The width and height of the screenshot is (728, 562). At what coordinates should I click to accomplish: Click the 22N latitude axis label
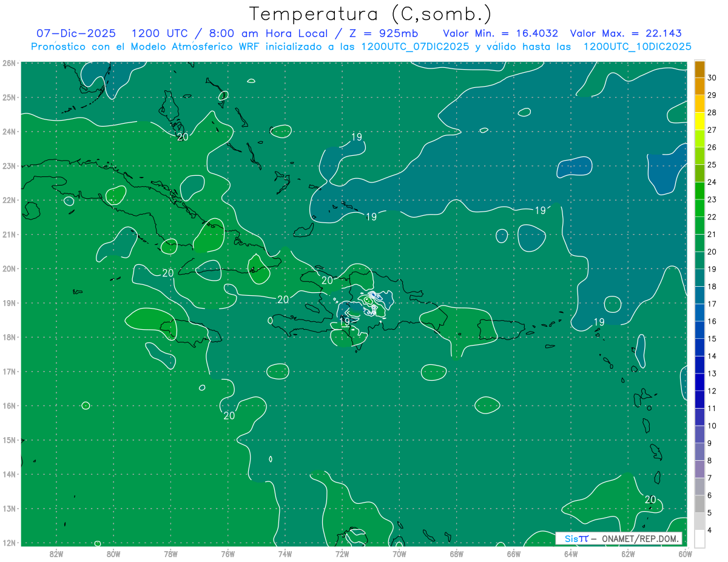point(8,200)
